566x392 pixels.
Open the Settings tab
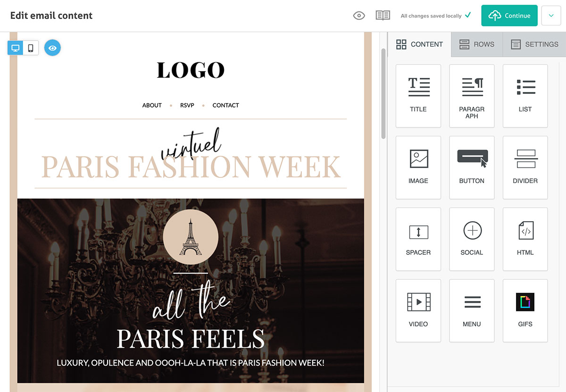pos(535,44)
